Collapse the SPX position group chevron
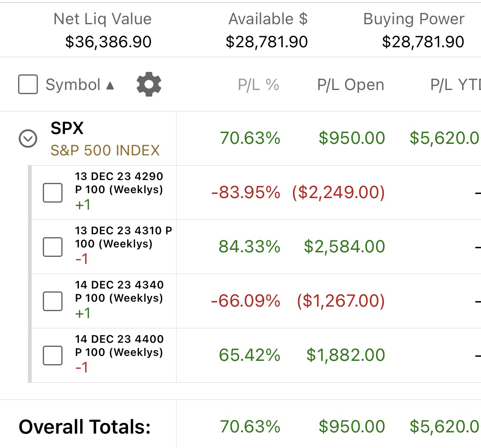481x448 pixels. 28,139
